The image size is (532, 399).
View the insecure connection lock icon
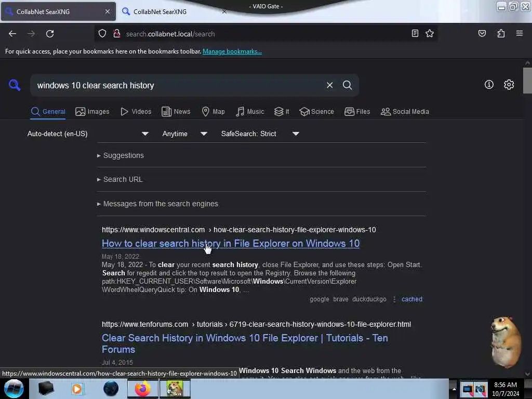(117, 34)
